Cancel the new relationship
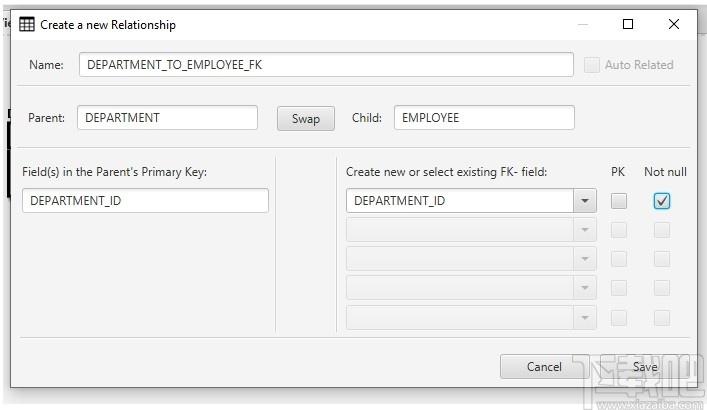707x410 pixels. [544, 367]
